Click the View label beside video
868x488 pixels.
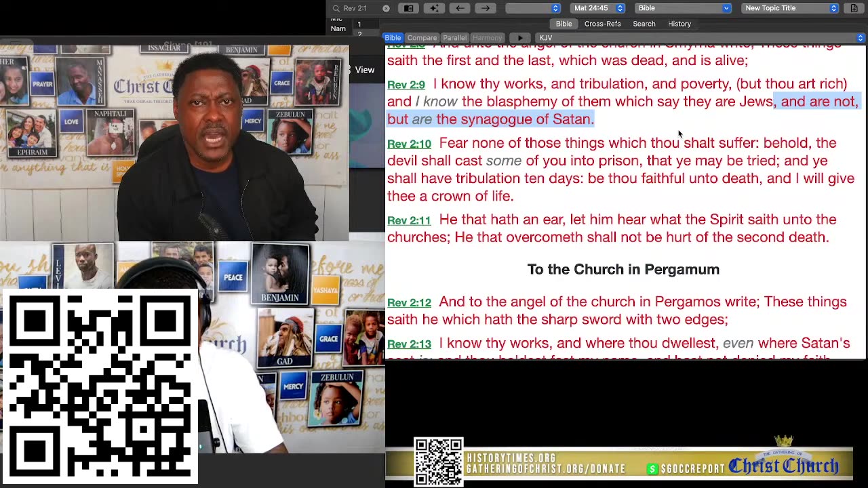364,70
